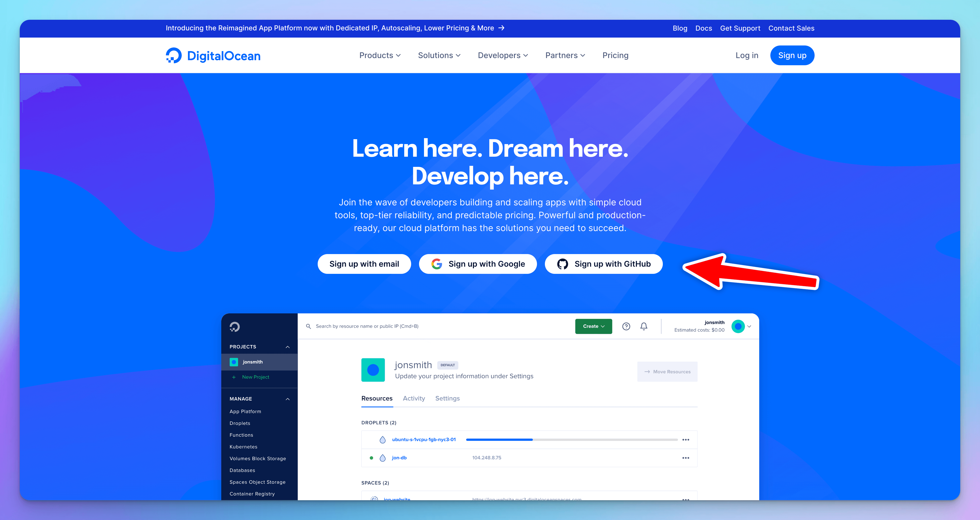Click Sign up with email button

pyautogui.click(x=364, y=263)
